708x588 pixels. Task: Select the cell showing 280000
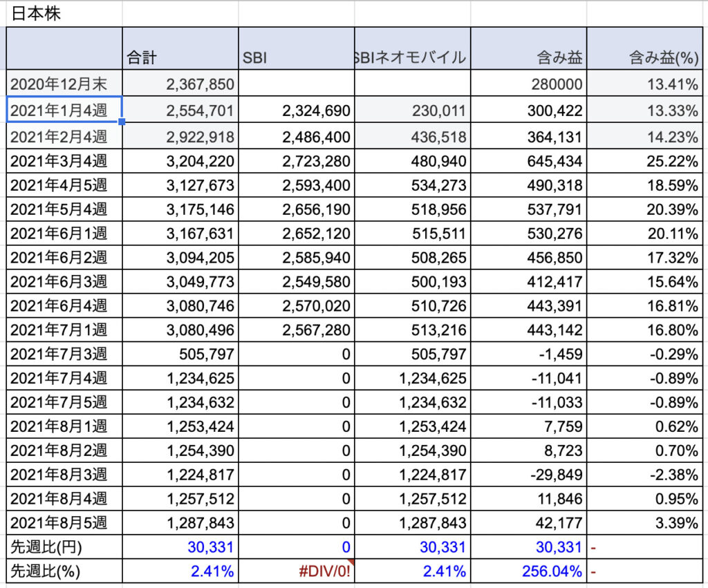coord(528,83)
